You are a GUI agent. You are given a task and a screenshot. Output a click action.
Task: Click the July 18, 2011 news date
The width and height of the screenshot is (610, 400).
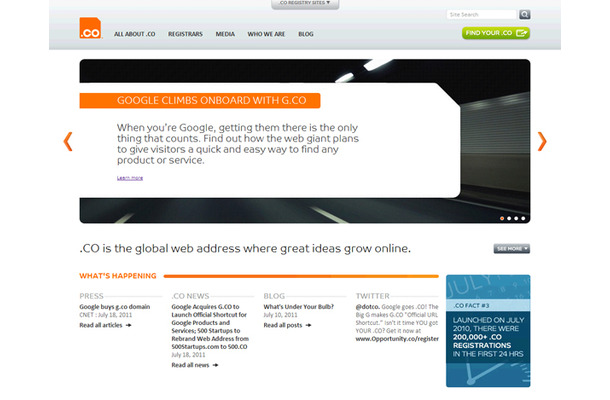(x=188, y=355)
